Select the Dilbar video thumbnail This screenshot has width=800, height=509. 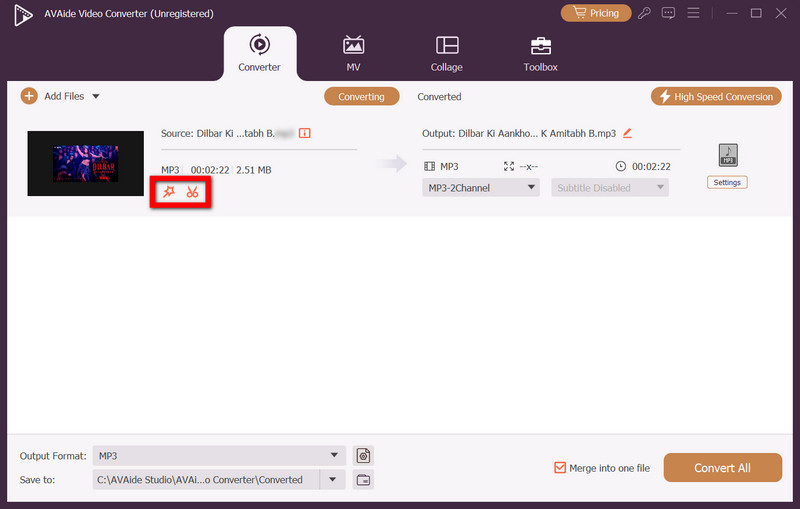85,163
